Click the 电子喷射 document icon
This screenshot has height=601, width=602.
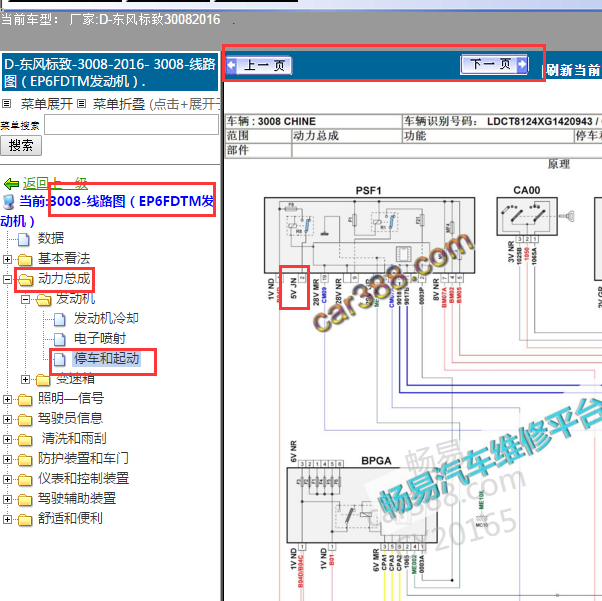[60, 339]
